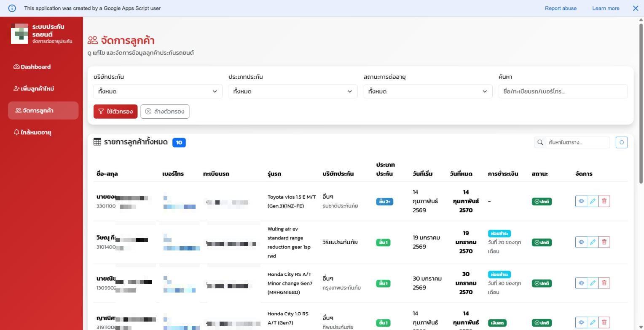Delete the Toyota vios customer row

[604, 201]
